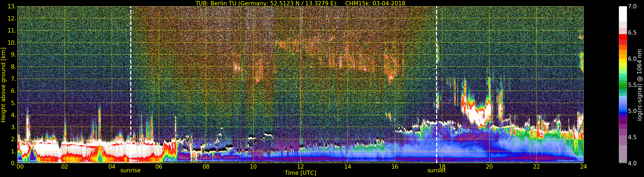
Task: Click height axis tick '1.'
Action: (14, 151)
